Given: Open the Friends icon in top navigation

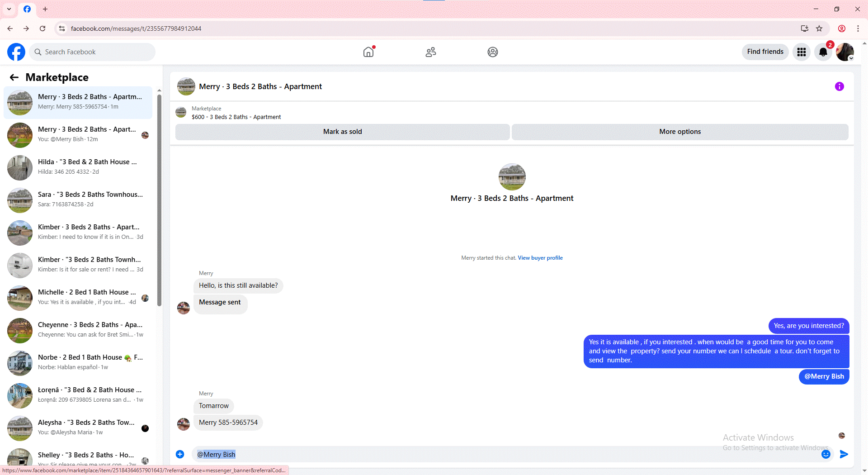Looking at the screenshot, I should click(431, 52).
